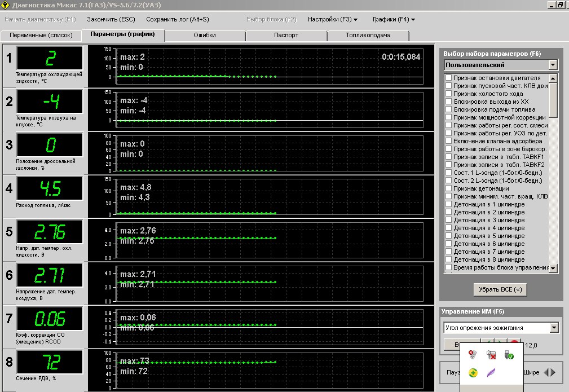The width and height of the screenshot is (569, 392).
Task: Click 'Начать диагностику (F1)' menu item
Action: pos(40,19)
